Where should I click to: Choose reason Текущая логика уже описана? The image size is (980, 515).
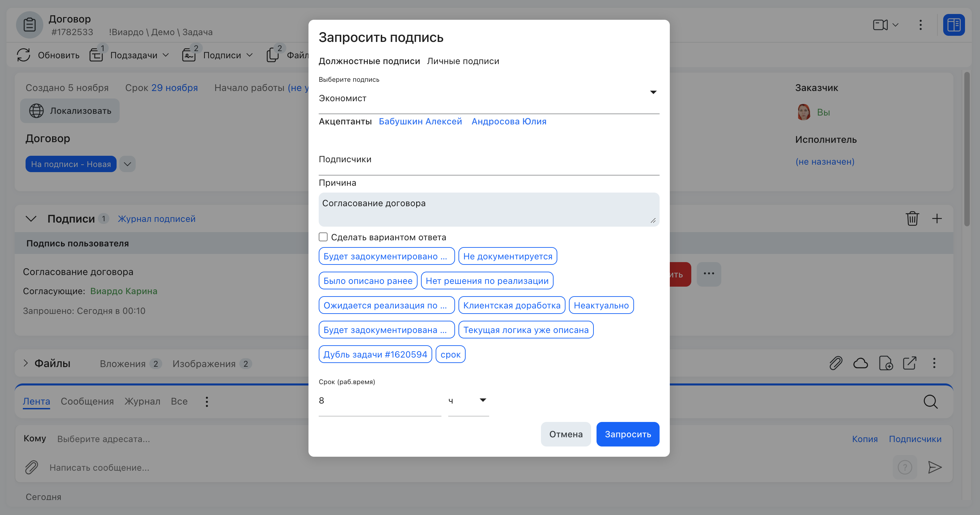point(526,330)
